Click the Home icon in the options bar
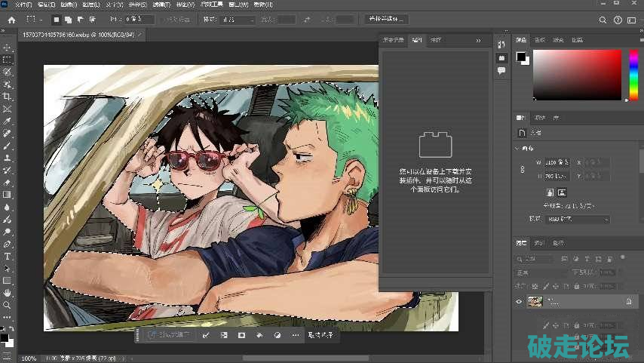Viewport: 644px width, 363px height. [x=11, y=20]
